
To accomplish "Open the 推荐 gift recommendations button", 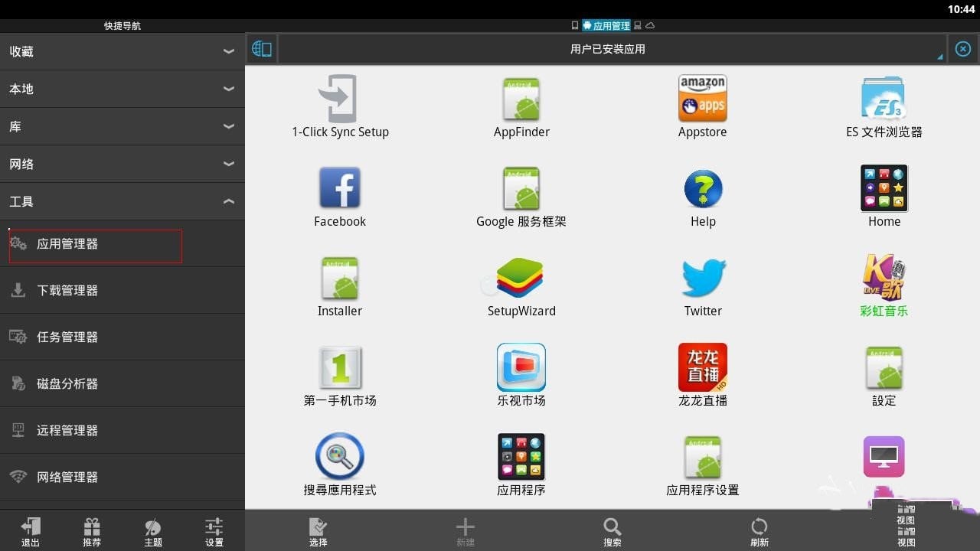I will [x=92, y=532].
